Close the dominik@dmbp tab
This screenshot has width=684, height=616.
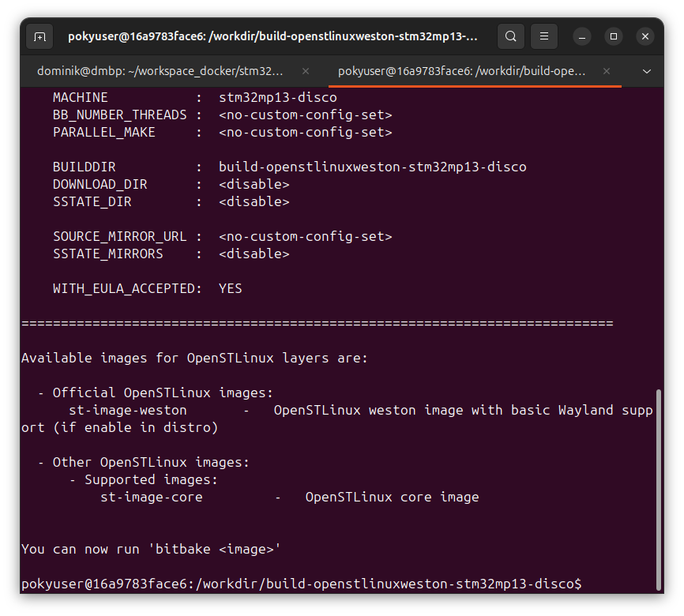[x=306, y=71]
